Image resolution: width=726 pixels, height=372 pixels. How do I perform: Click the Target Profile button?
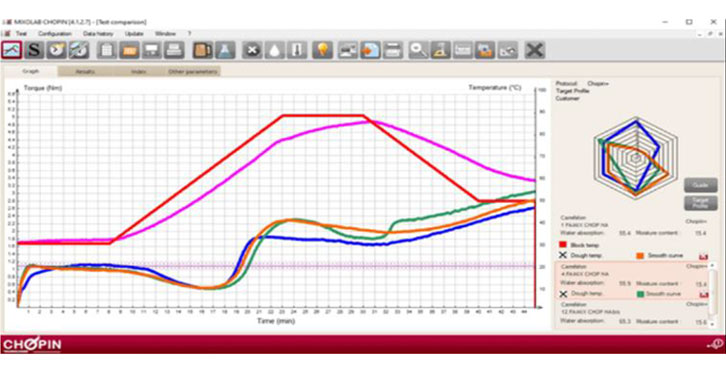tap(701, 203)
